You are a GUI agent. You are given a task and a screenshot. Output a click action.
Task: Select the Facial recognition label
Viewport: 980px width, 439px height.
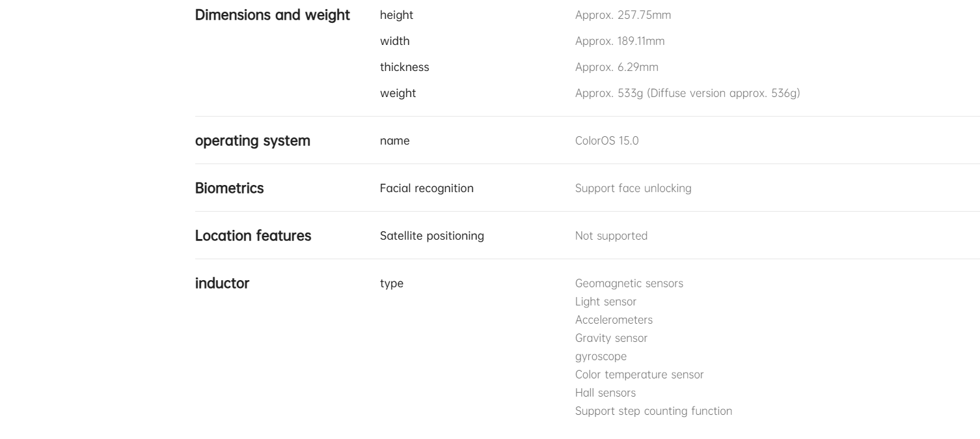tap(427, 188)
